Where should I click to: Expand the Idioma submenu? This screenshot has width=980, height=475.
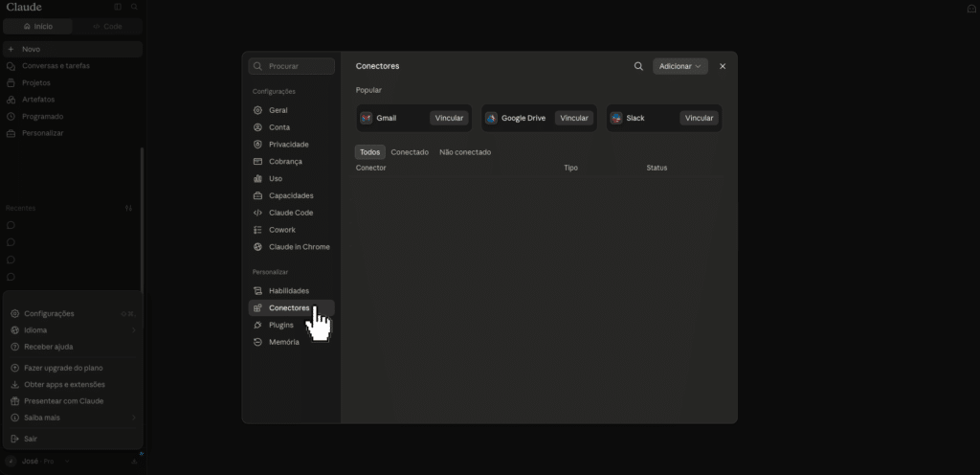pos(73,330)
